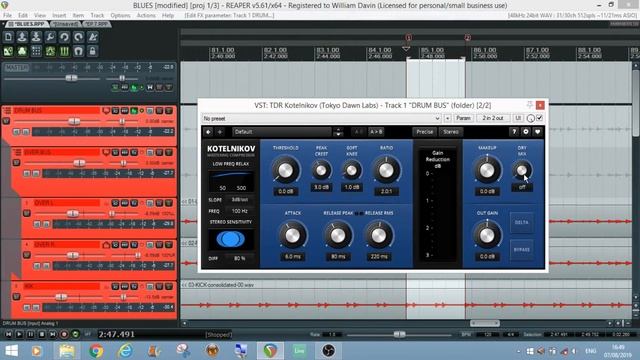Collapse OVER BUS folder track icon

17,152
